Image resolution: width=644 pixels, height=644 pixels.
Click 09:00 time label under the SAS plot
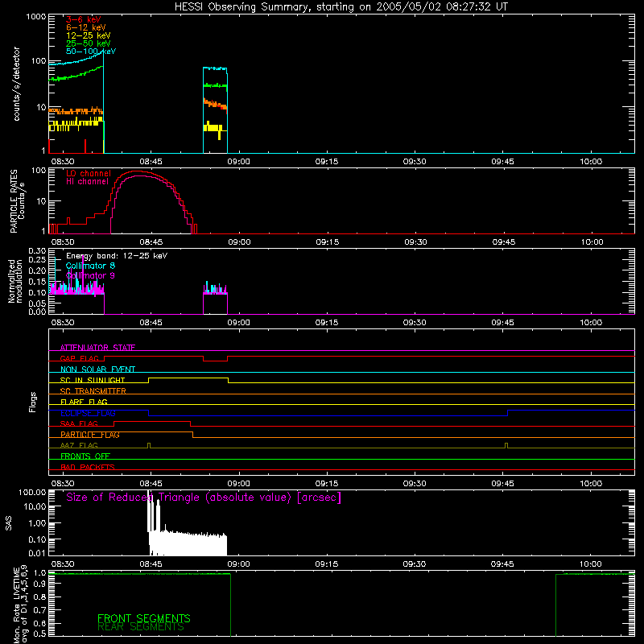pyautogui.click(x=238, y=564)
